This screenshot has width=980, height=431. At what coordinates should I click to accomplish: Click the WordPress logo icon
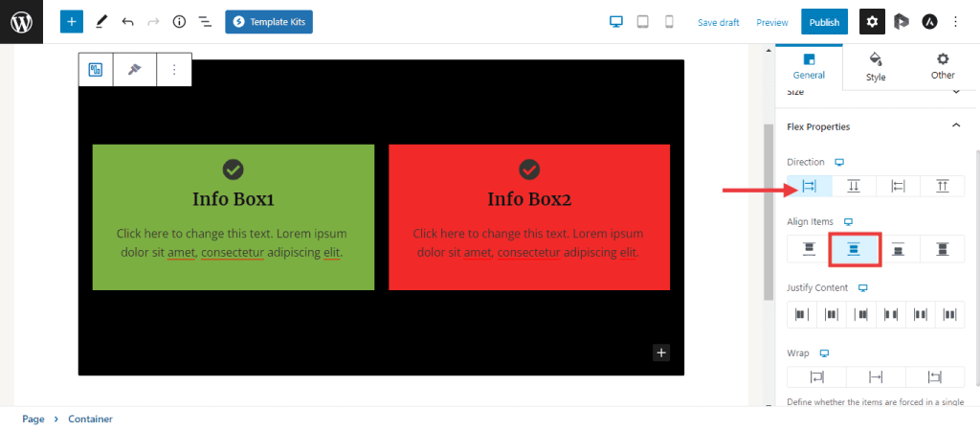(x=22, y=21)
